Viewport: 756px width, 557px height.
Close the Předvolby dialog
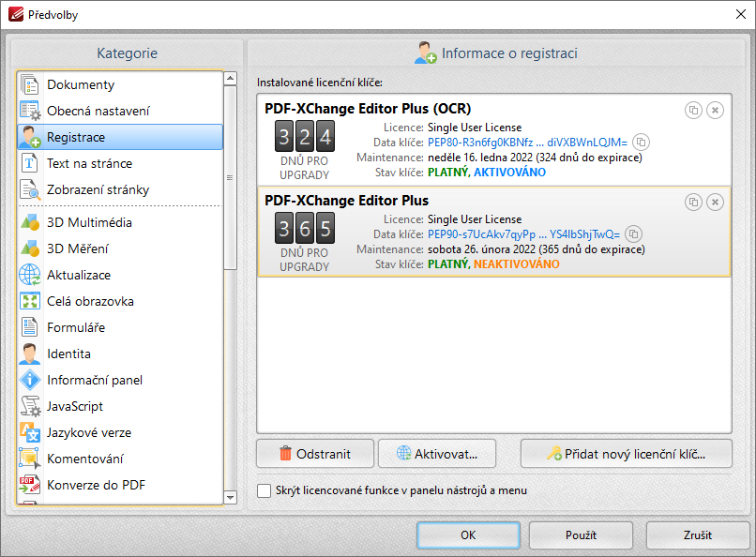tap(741, 14)
